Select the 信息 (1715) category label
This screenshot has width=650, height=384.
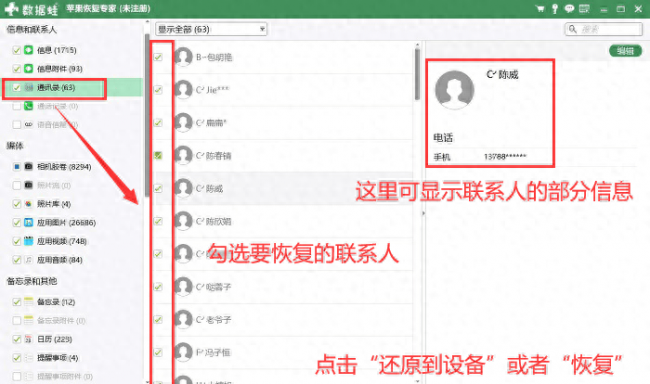click(x=57, y=50)
